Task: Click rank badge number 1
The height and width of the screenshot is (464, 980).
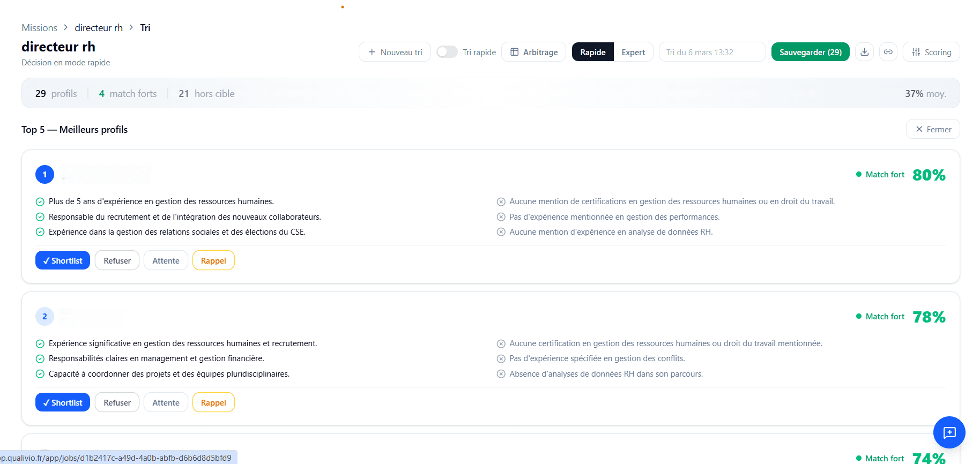Action: pyautogui.click(x=44, y=174)
